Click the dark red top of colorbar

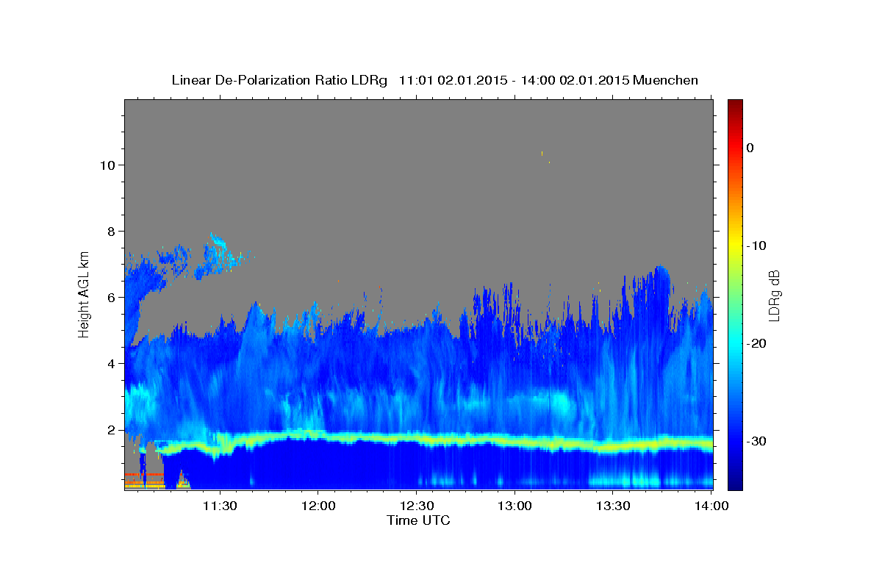pos(735,104)
